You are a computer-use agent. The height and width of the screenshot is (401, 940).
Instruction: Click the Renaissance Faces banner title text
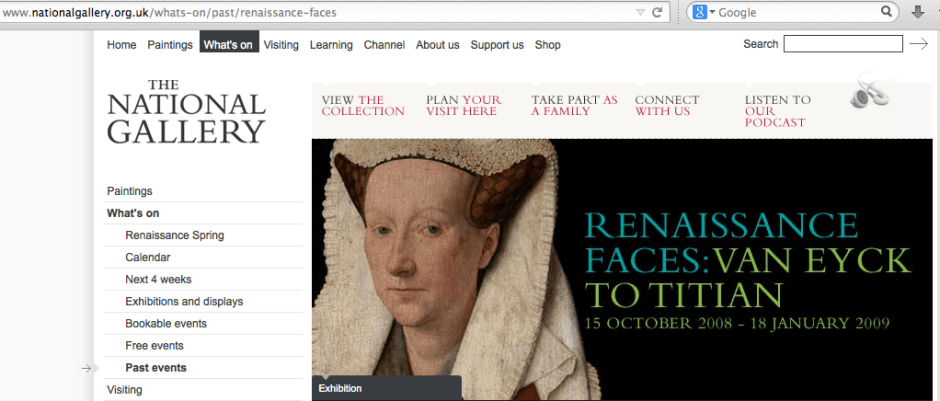[748, 260]
